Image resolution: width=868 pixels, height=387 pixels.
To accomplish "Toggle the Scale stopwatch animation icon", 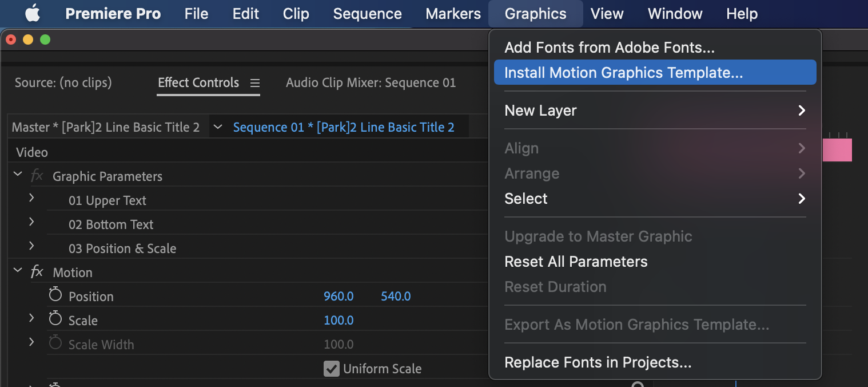I will 55,319.
